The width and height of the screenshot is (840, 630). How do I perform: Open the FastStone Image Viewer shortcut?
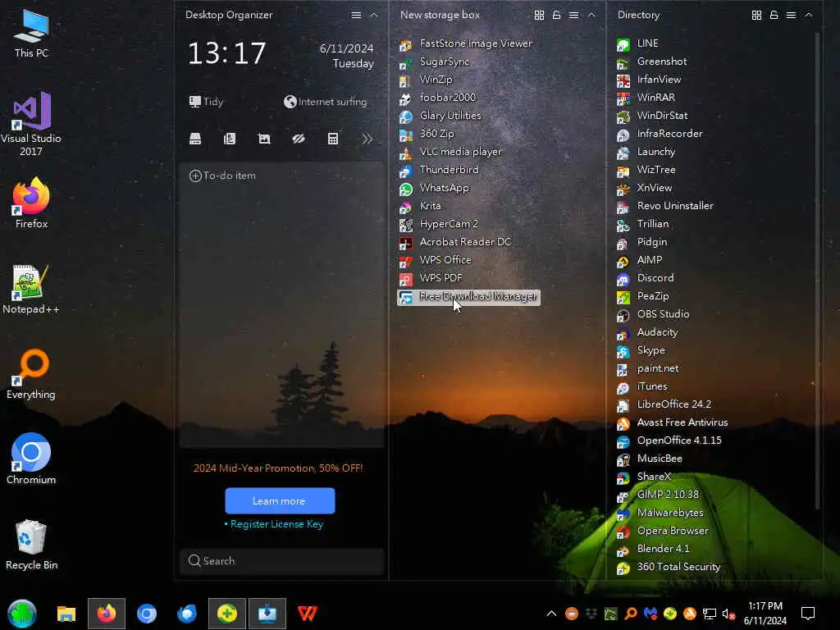(x=466, y=44)
